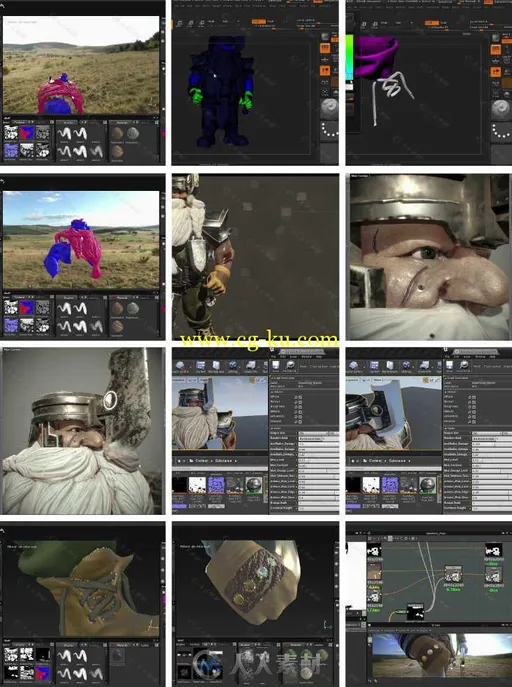Select brown material sphere in hood front-view shelf

click(117, 133)
